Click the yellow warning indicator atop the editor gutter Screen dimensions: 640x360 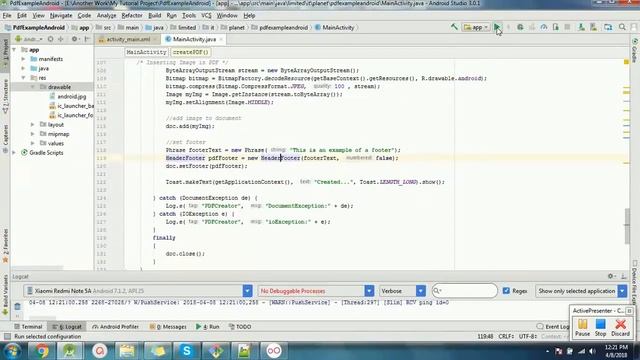pyautogui.click(x=626, y=62)
